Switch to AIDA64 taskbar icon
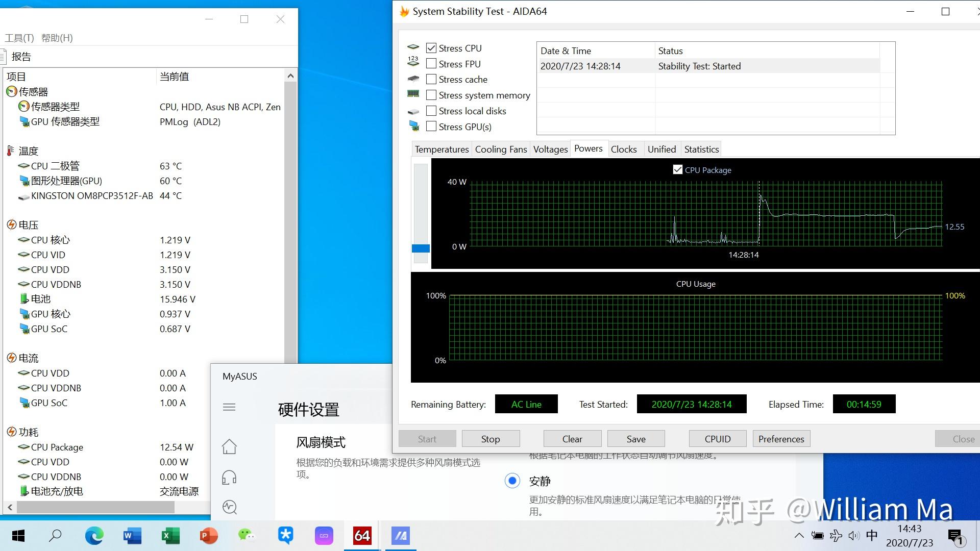The image size is (980, 551). pyautogui.click(x=362, y=536)
